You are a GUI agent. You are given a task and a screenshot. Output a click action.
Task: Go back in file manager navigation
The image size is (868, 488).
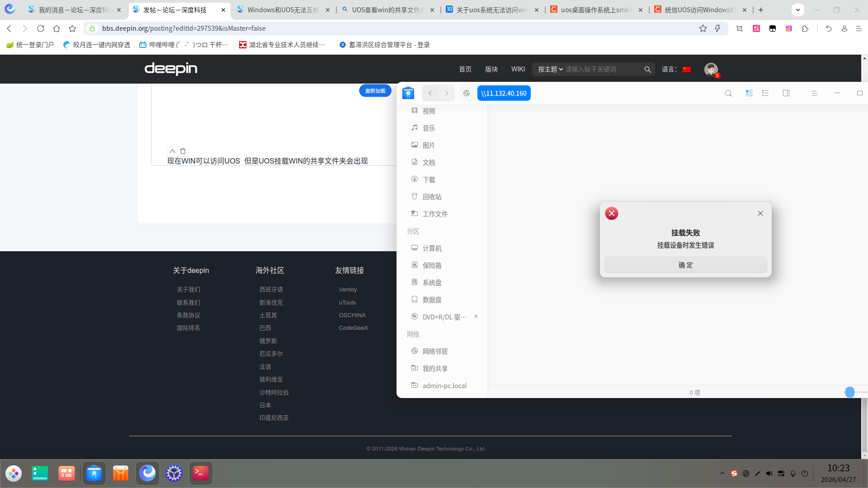point(430,93)
